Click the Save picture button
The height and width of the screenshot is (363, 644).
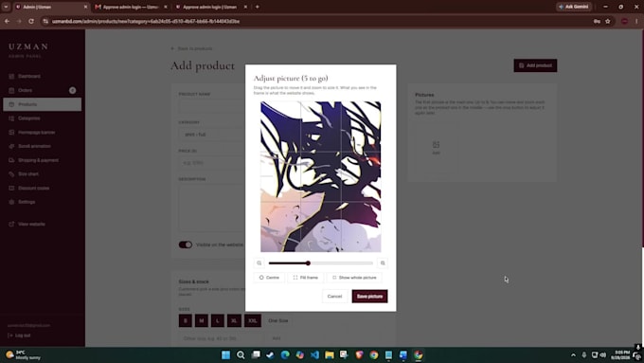click(369, 297)
